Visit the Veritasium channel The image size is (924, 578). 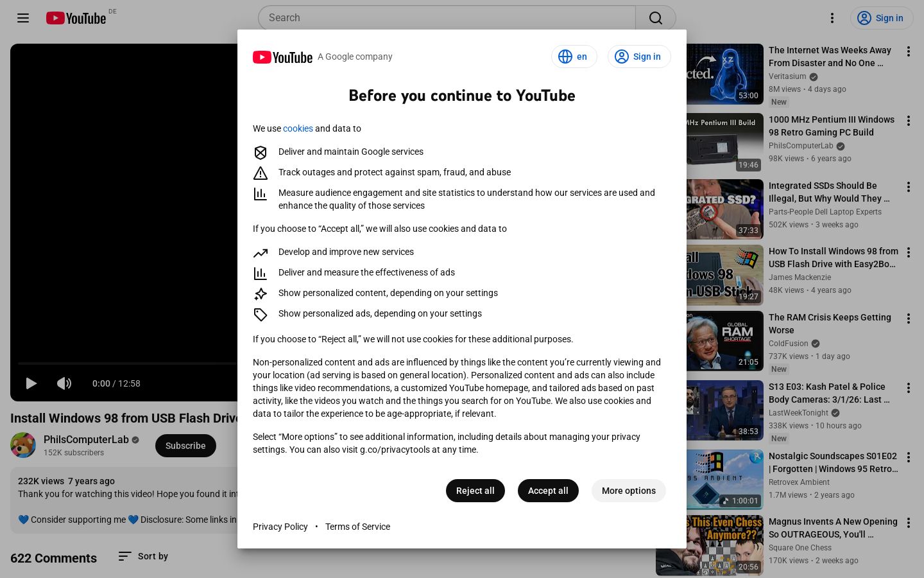(787, 76)
